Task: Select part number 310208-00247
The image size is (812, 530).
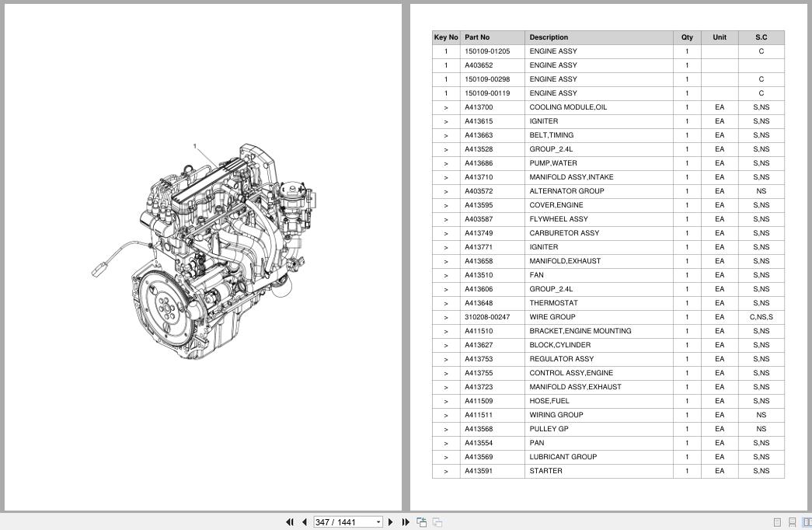Action: [486, 317]
